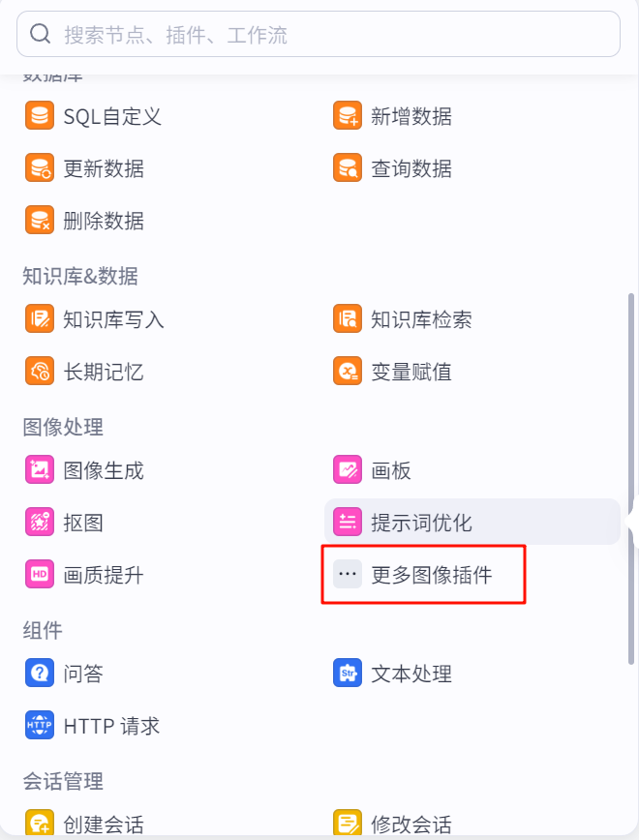Select the 抠图 cutout node icon
This screenshot has height=840, width=639.
40,523
